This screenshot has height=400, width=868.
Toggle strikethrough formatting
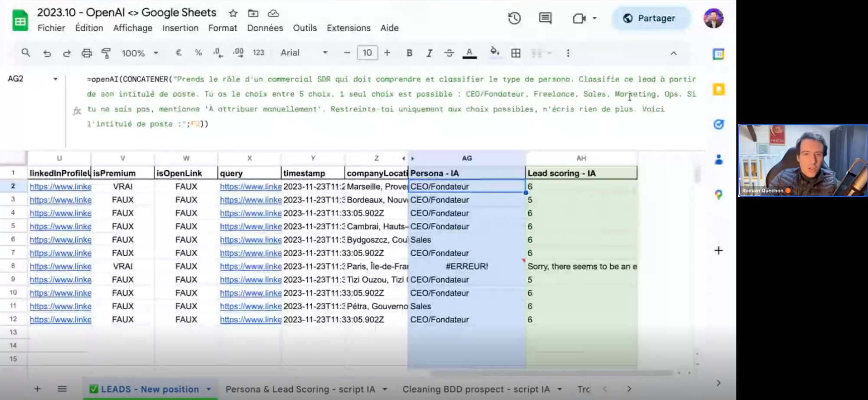(449, 53)
